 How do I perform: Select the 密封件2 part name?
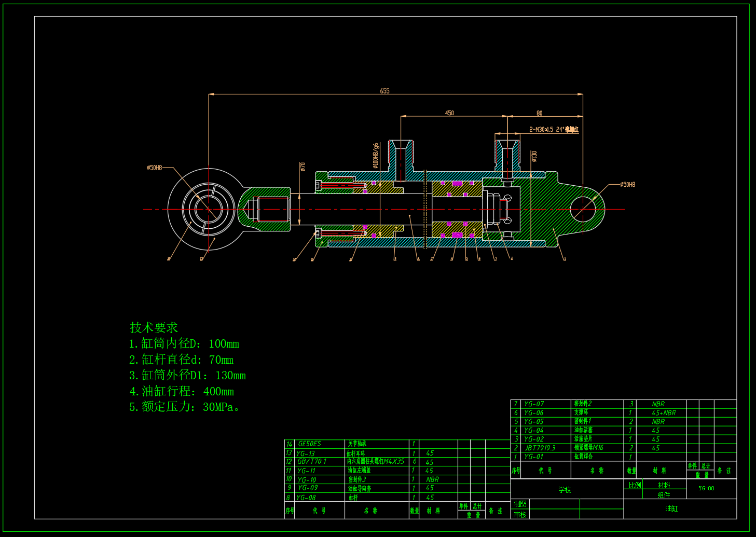point(583,403)
